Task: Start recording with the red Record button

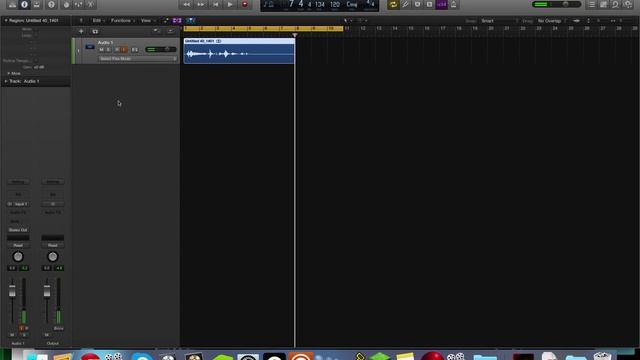Action: pos(245,4)
